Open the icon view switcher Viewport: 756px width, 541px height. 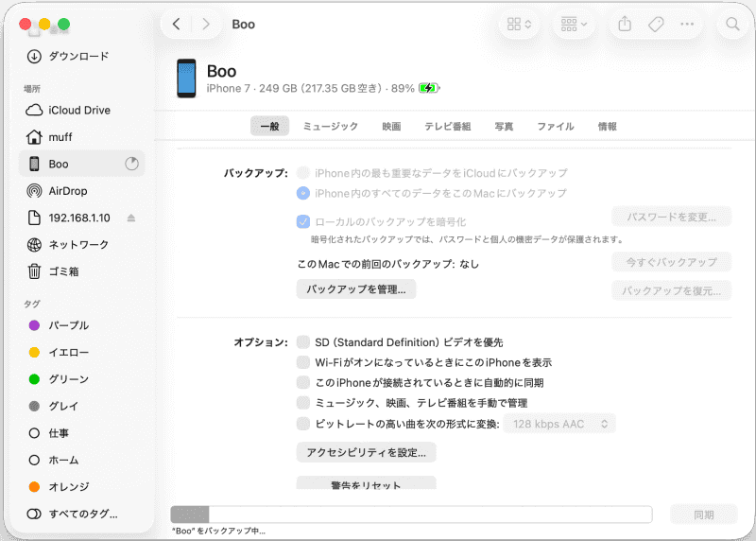[519, 25]
